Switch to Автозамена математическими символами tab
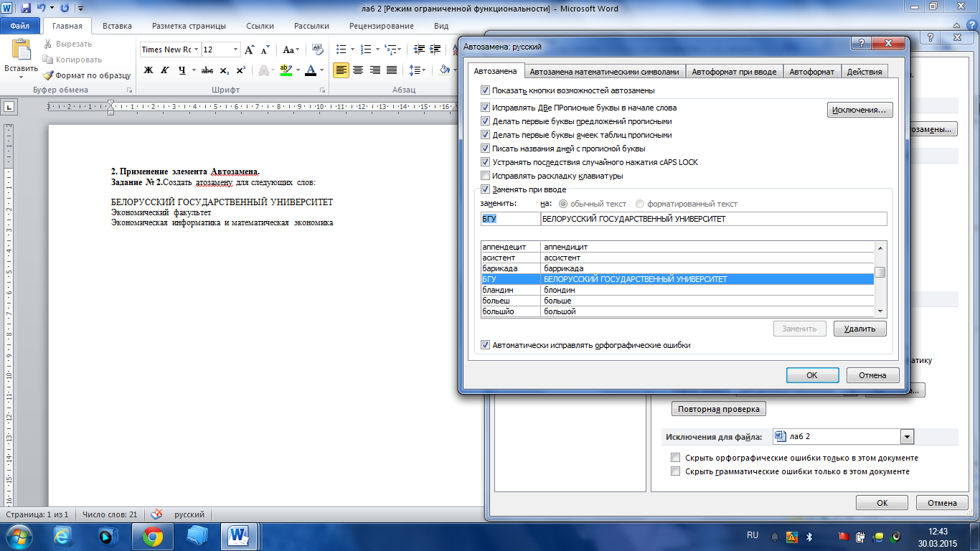The image size is (980, 551). tap(604, 72)
